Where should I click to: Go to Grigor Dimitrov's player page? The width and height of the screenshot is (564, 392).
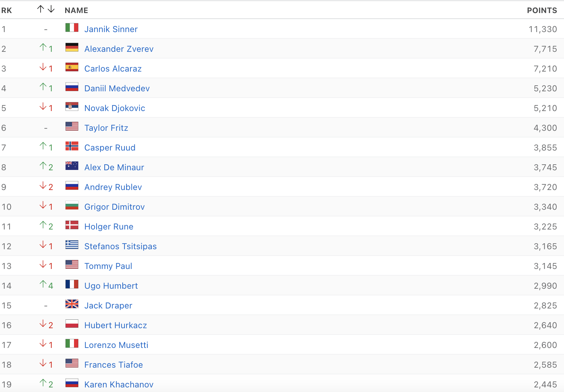pos(114,207)
